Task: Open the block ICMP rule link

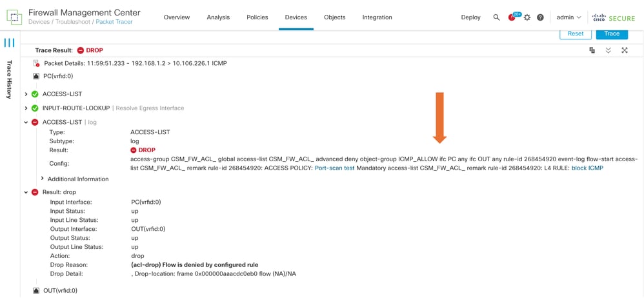Action: [x=587, y=168]
